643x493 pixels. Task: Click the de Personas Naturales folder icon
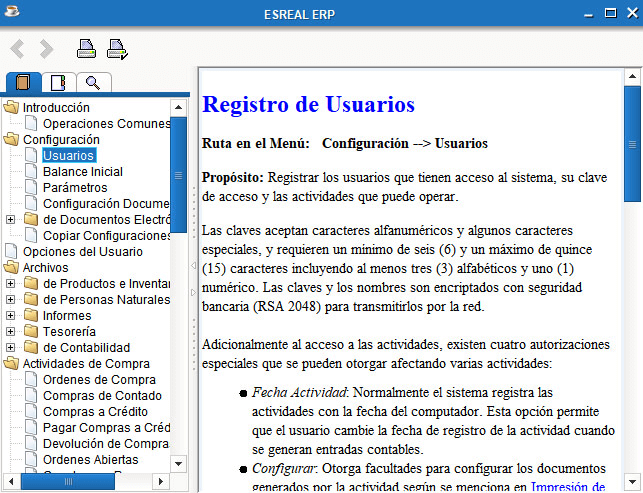pyautogui.click(x=31, y=299)
